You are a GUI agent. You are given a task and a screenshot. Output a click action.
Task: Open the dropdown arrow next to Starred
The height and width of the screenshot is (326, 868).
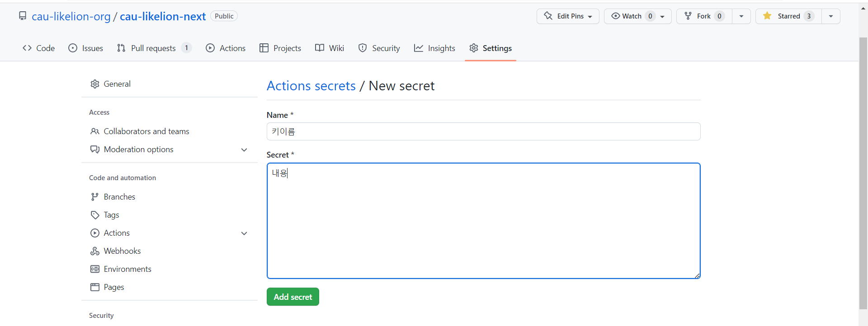831,16
